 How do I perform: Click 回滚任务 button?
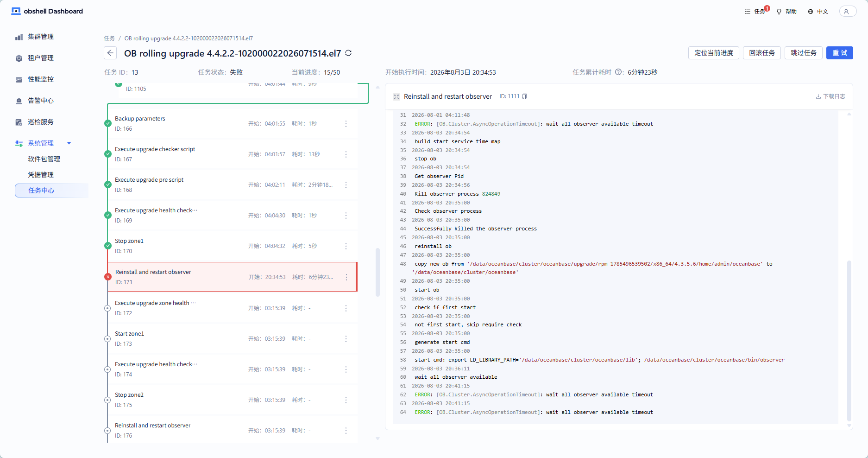(x=762, y=53)
